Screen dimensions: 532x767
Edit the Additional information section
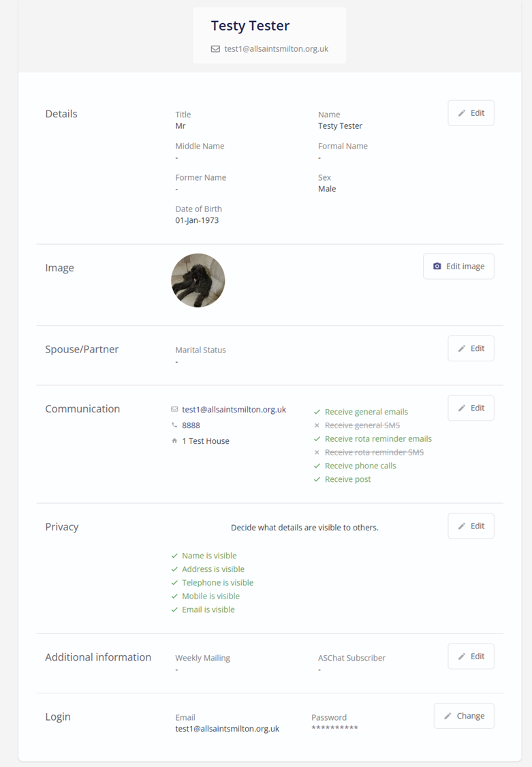[471, 656]
